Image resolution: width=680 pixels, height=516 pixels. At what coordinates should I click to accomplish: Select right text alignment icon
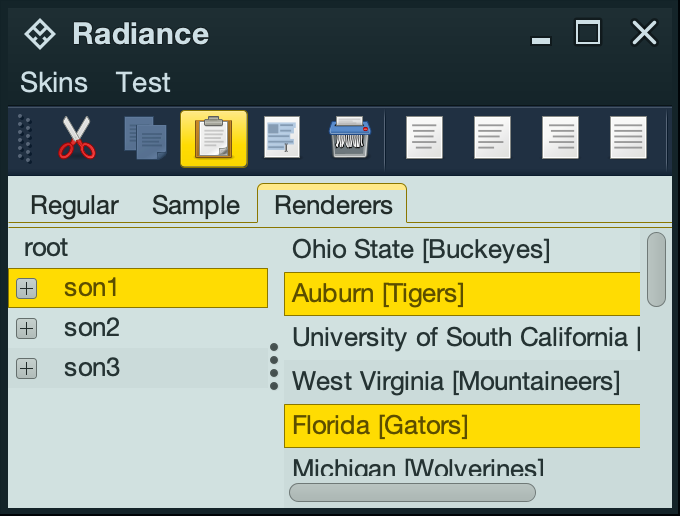[x=560, y=138]
